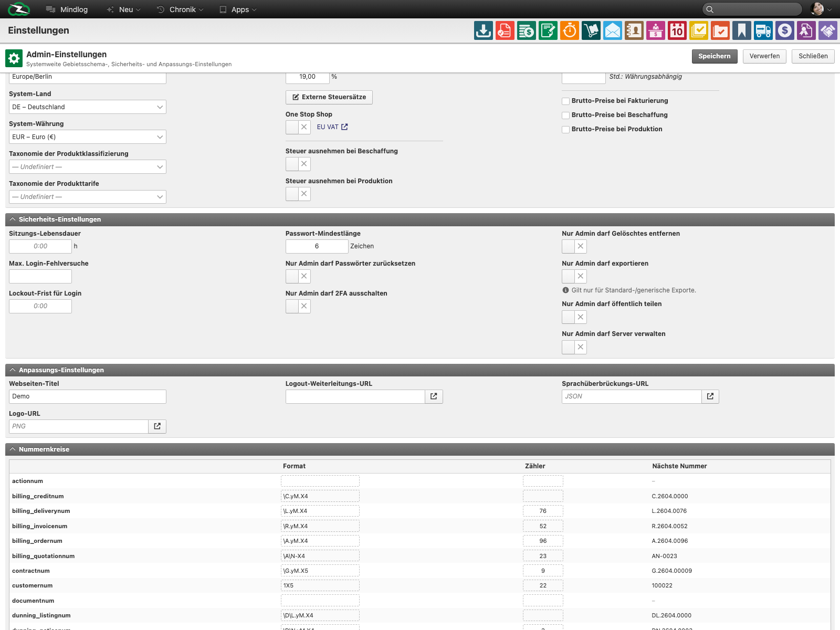The height and width of the screenshot is (630, 840).
Task: Click the Verwerfen button
Action: 764,56
